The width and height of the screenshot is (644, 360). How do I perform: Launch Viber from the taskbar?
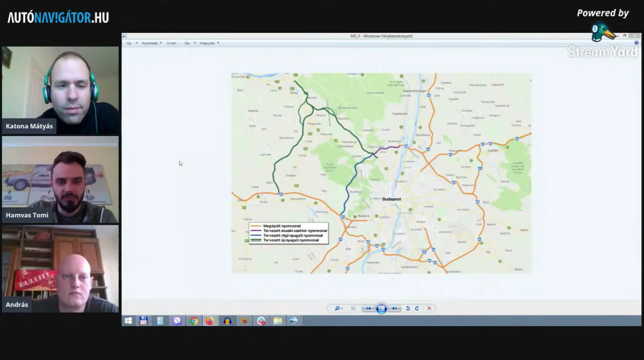(177, 321)
